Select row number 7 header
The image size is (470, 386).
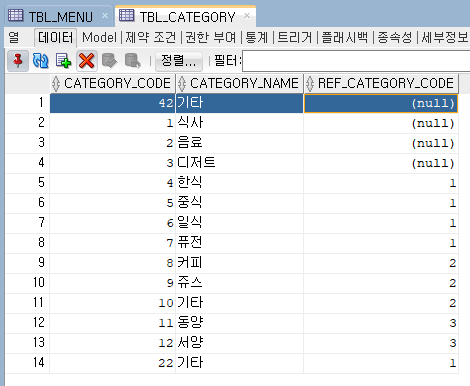pyautogui.click(x=27, y=223)
